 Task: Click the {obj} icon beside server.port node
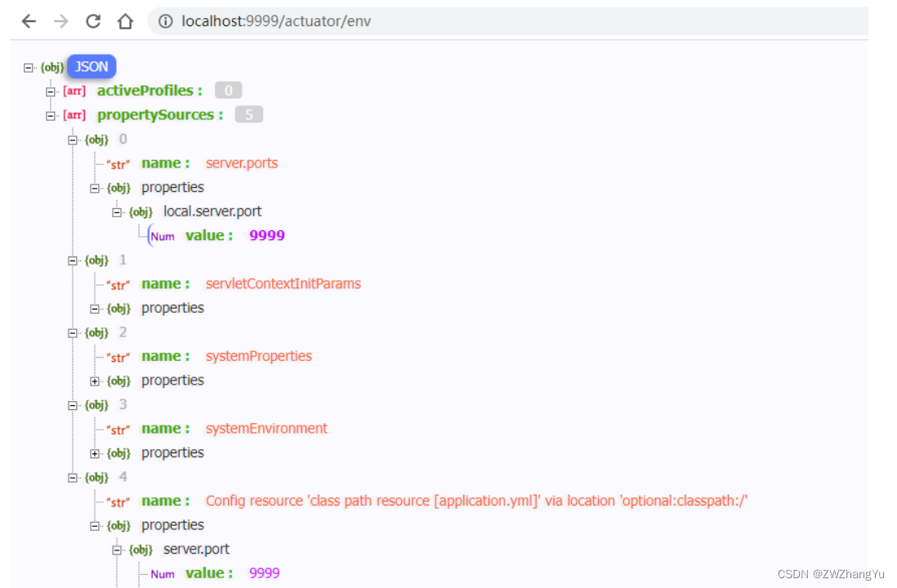140,549
